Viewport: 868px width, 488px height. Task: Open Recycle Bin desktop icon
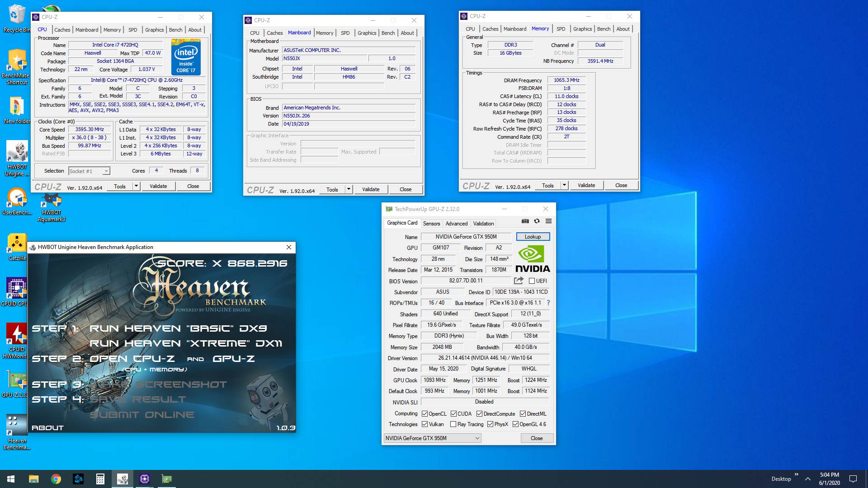16,18
